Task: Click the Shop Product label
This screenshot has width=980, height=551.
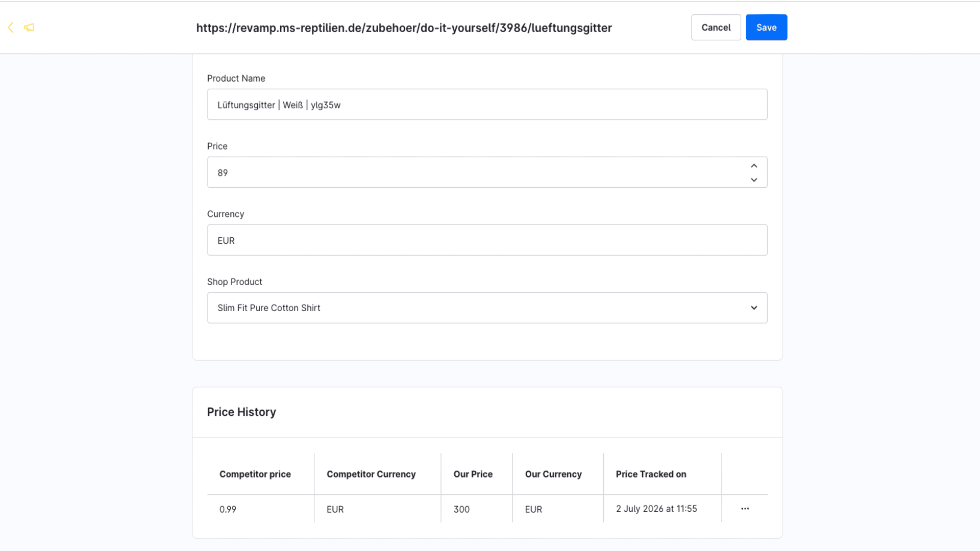Action: [234, 282]
